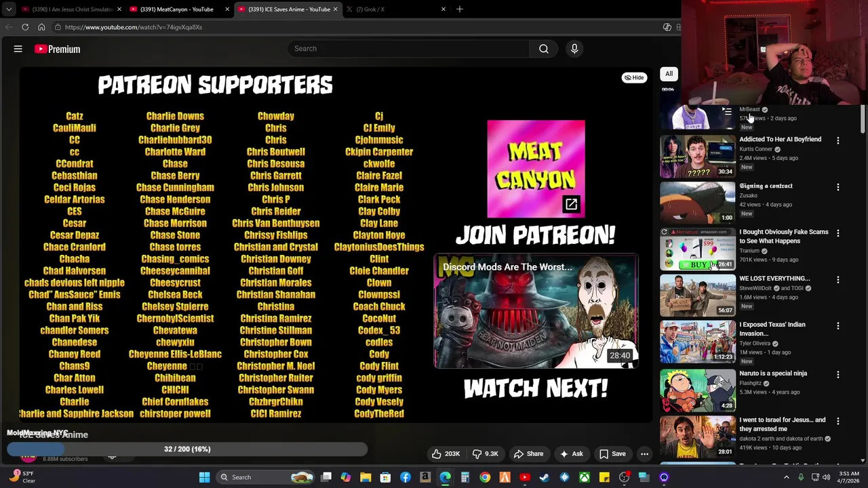Open Google Chrome from the taskbar
The height and width of the screenshot is (488, 868).
coord(485,477)
